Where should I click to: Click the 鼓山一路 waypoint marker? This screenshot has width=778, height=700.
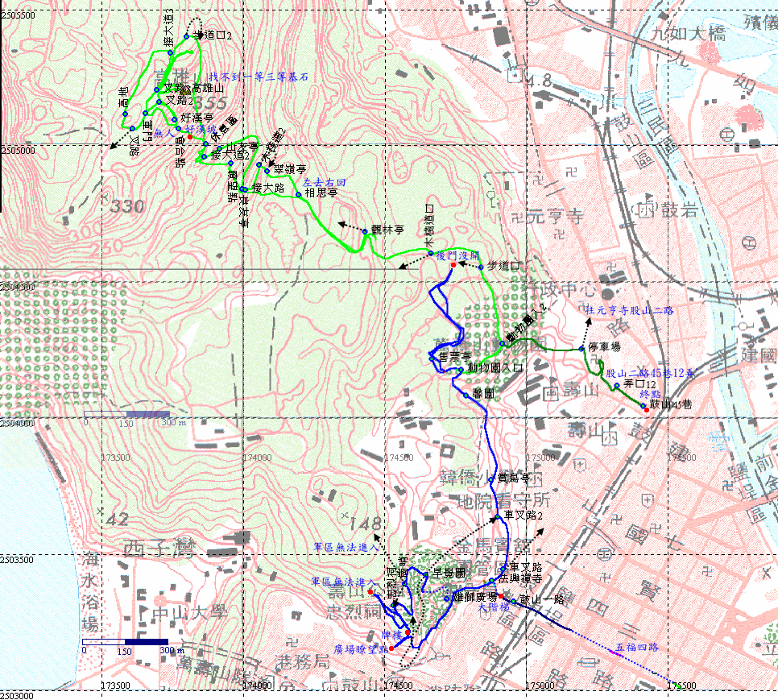[513, 601]
